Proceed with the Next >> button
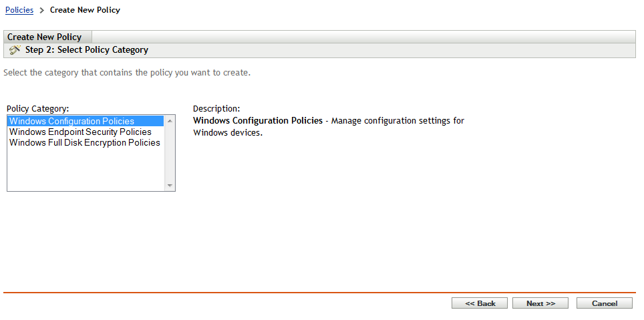644x320 pixels. pyautogui.click(x=540, y=303)
